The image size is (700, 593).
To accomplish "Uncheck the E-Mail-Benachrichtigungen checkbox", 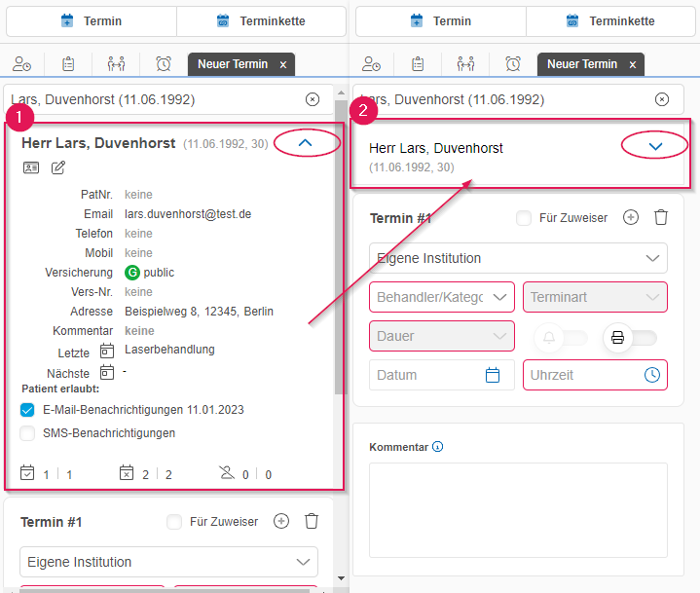I will 28,410.
